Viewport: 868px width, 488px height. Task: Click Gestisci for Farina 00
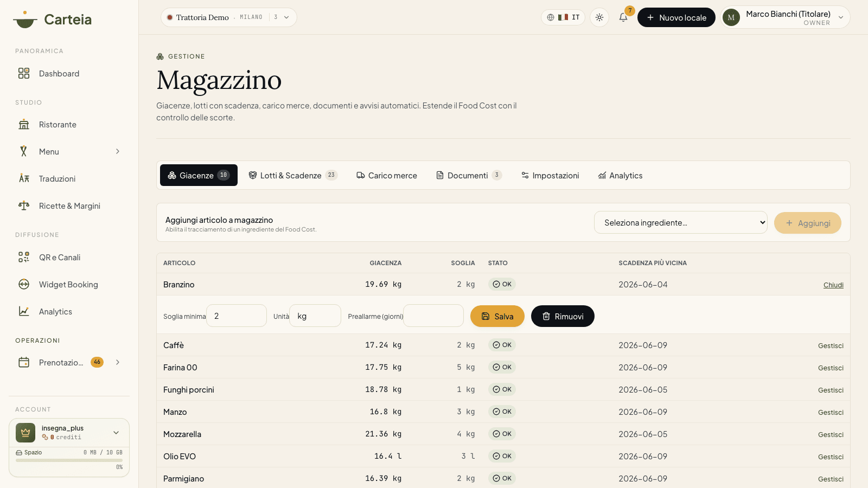831,368
